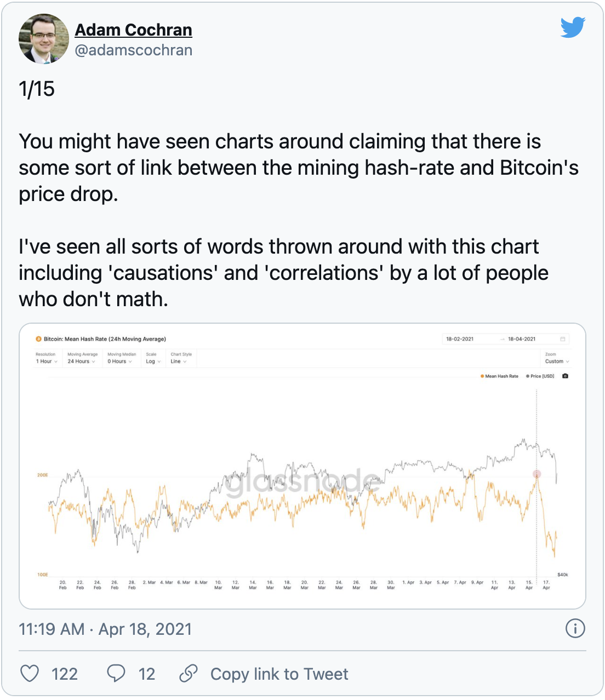Toggle Mean Hash Rate legend series

pos(499,376)
